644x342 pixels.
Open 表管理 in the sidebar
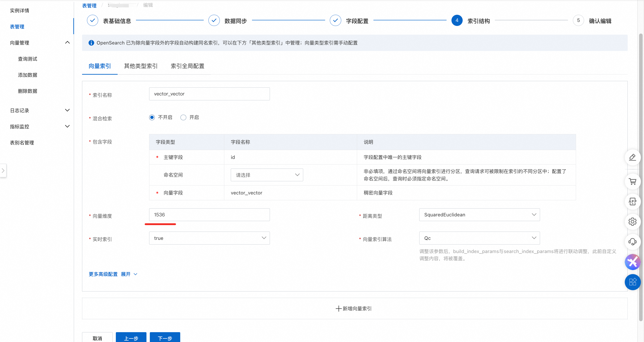pos(17,27)
